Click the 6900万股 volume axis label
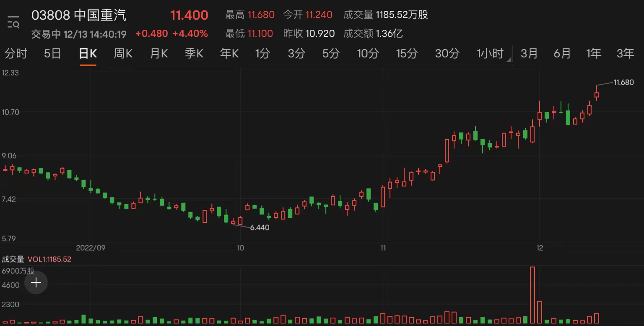Image resolution: width=644 pixels, height=326 pixels. tap(18, 271)
